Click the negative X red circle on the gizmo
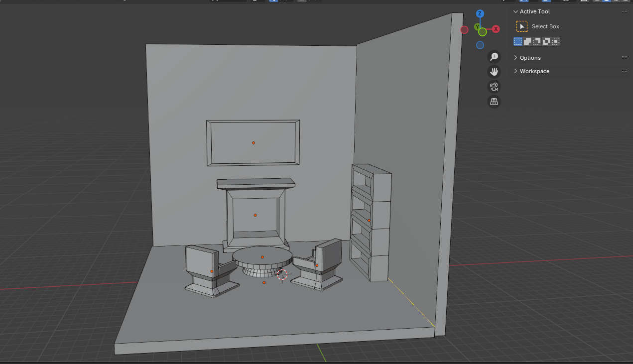This screenshot has width=633, height=364. click(465, 30)
